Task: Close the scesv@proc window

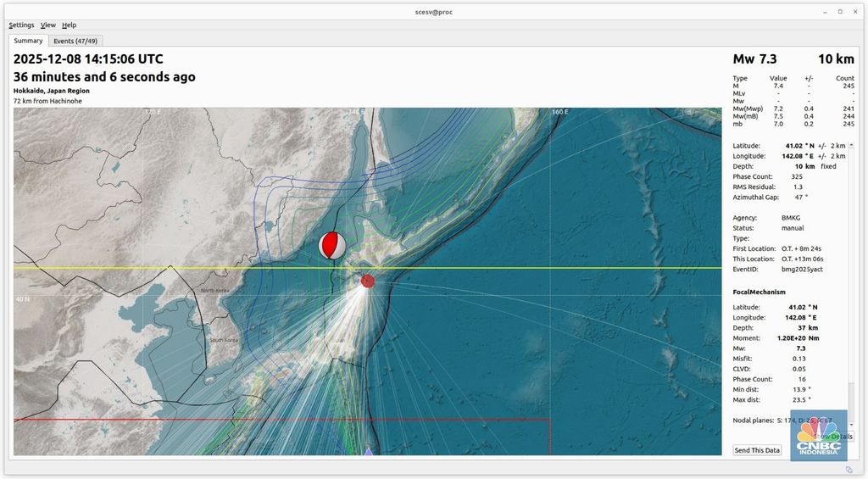Action: coord(854,11)
